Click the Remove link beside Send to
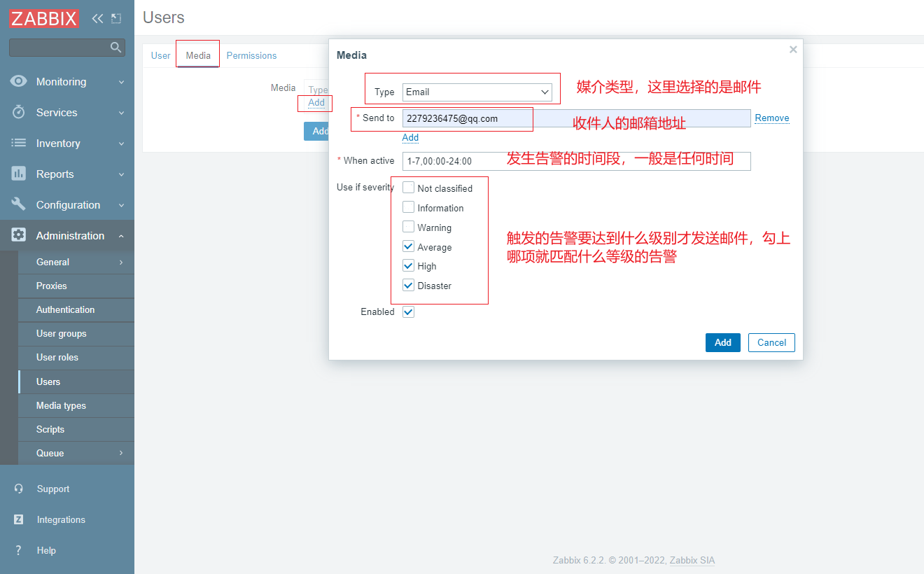924x574 pixels. pos(772,118)
